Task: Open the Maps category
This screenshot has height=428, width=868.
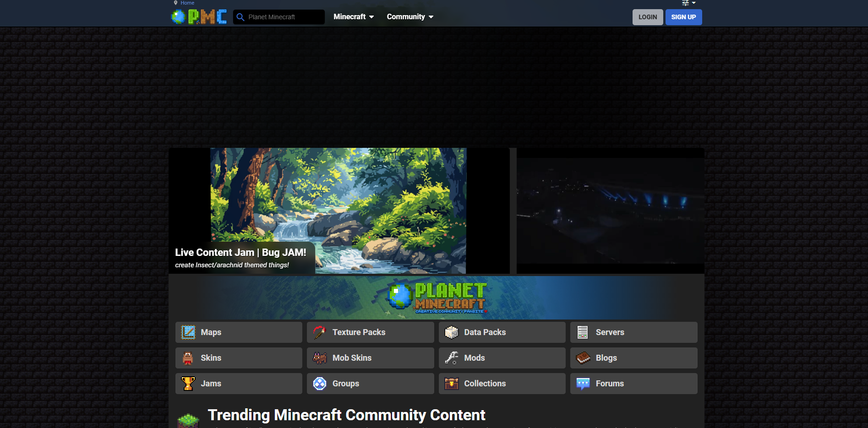Action: 239,332
